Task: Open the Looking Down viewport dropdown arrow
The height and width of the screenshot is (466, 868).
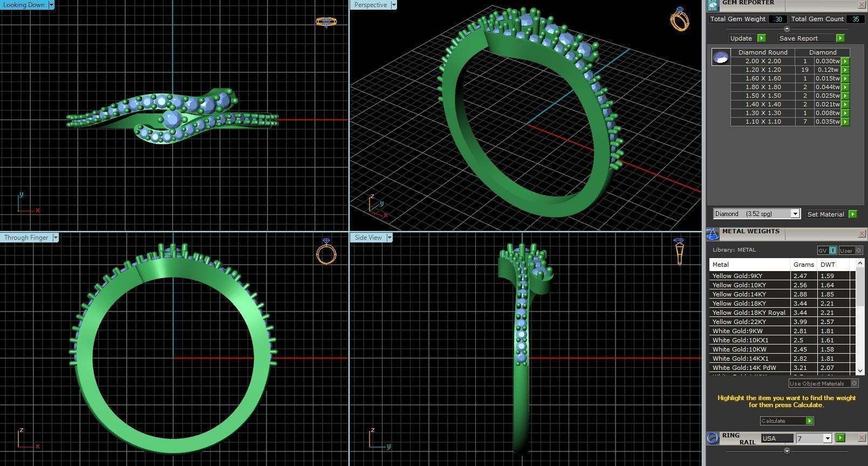Action: [x=51, y=5]
